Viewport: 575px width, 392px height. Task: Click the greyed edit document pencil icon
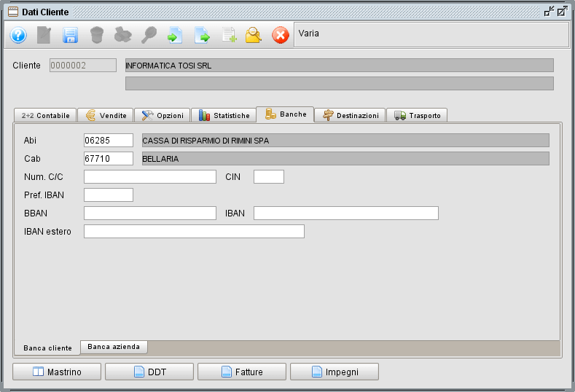tap(44, 35)
